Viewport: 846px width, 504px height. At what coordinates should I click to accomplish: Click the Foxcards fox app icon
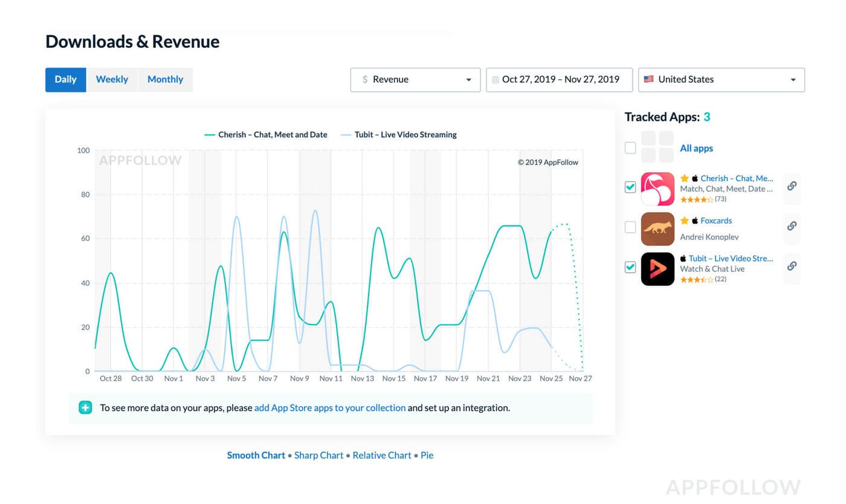(x=657, y=229)
